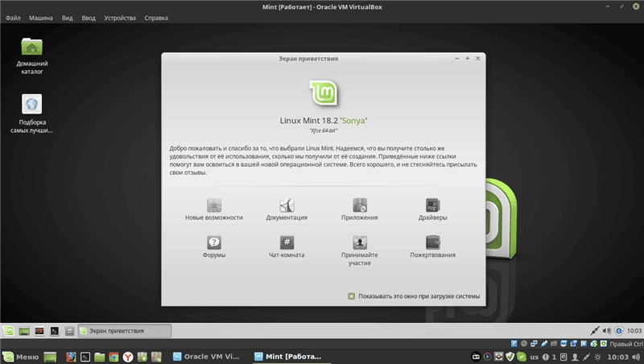644x364 pixels.
Task: Click the host tray user icon
Action: point(575,357)
